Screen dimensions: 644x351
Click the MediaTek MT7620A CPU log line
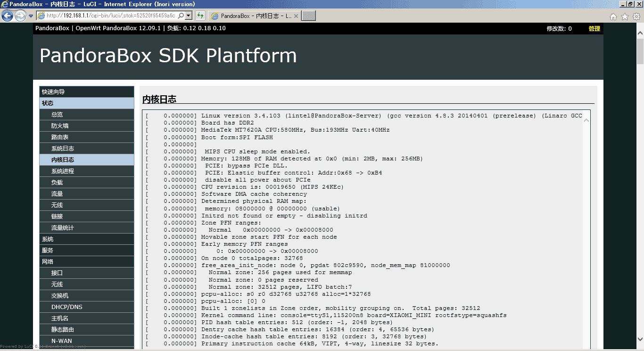267,130
